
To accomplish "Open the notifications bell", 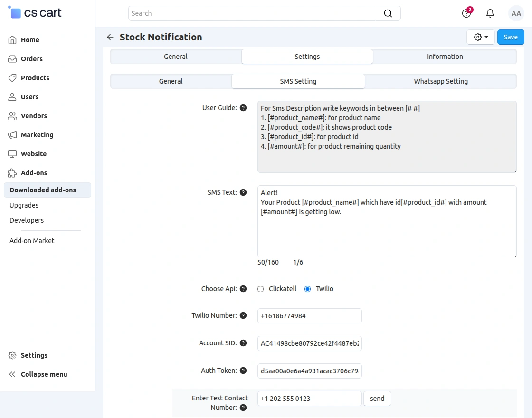I will click(490, 13).
